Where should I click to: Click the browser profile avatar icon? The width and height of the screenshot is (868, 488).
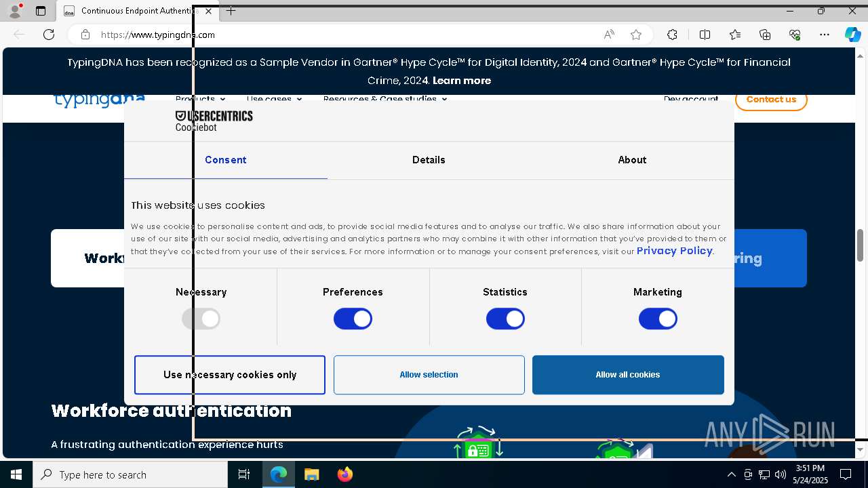coord(15,11)
